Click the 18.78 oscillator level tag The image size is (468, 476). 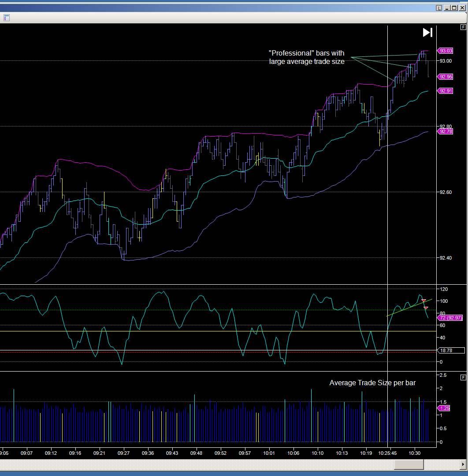point(451,350)
